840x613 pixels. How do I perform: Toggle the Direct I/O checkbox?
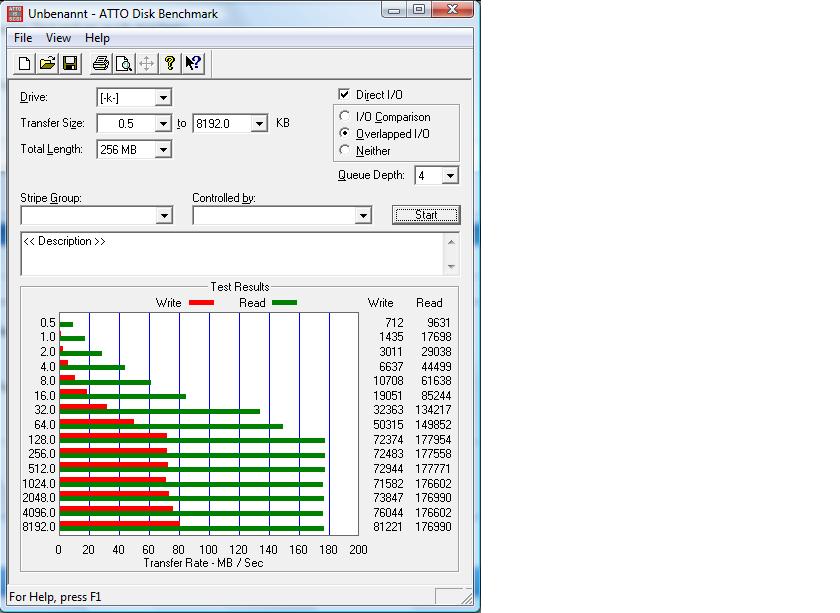344,94
